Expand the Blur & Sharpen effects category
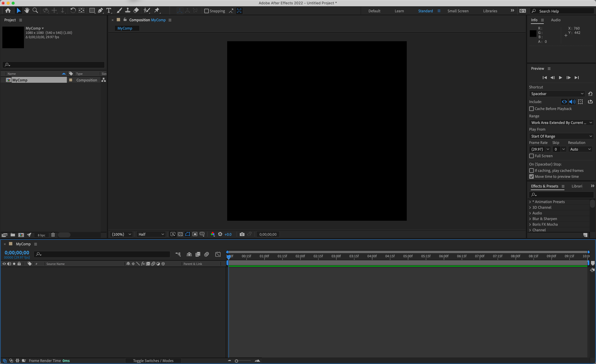This screenshot has width=596, height=364. (x=530, y=219)
